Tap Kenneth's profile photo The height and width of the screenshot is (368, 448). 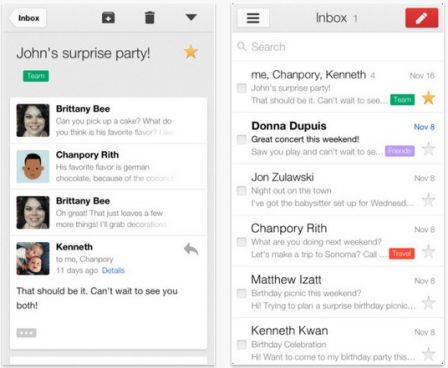click(33, 258)
